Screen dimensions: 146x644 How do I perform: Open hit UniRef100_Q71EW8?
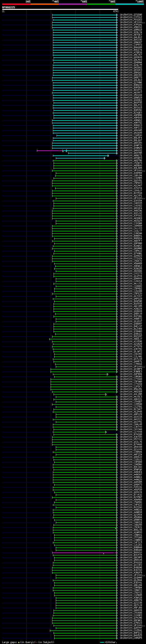click(131, 15)
